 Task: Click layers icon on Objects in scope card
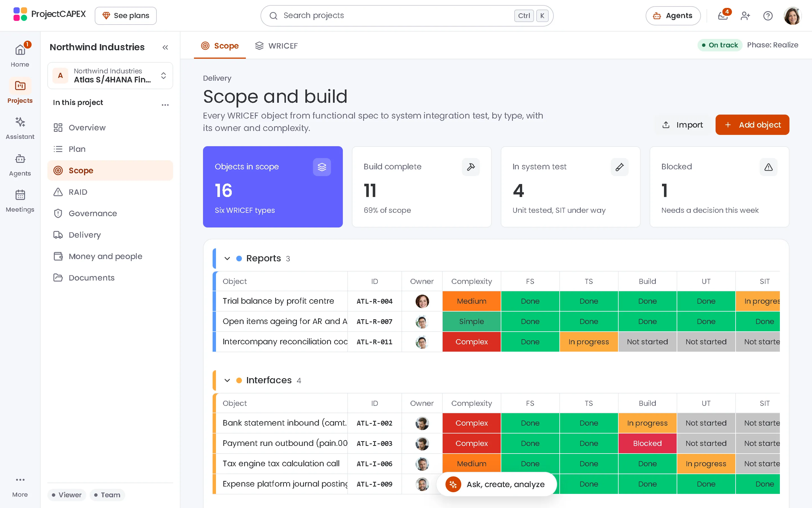322,167
